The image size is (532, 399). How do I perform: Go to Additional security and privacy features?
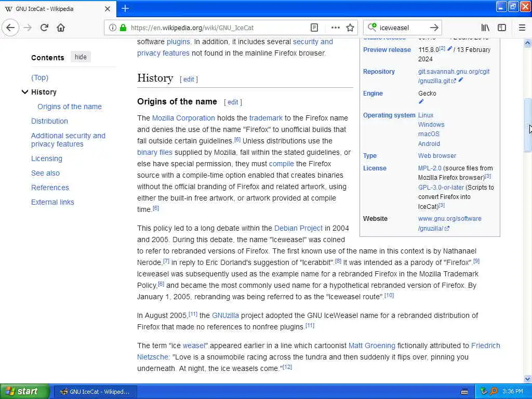[x=68, y=140]
